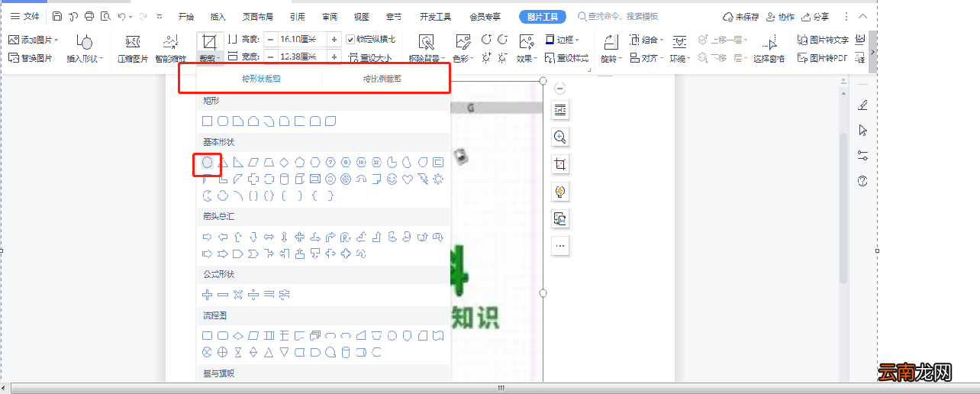The width and height of the screenshot is (980, 394).
Task: Open the color adjustment dropdown
Action: coord(473,59)
